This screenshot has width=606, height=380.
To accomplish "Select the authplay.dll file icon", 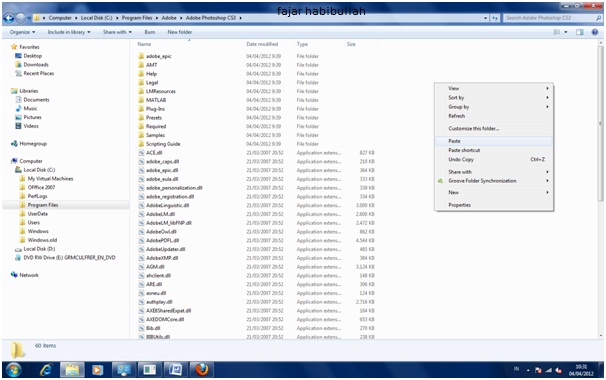I will pos(141,302).
